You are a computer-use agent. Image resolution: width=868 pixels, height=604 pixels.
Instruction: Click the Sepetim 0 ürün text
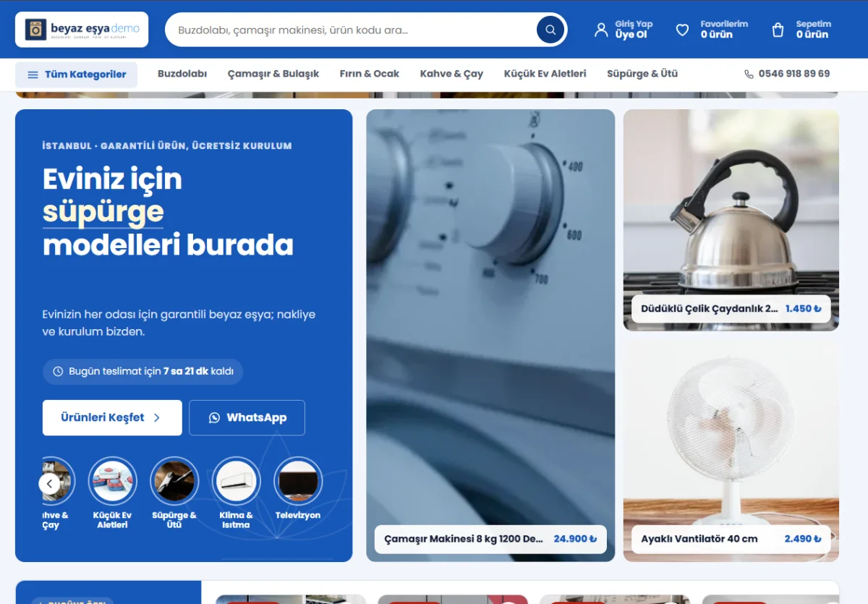(813, 30)
